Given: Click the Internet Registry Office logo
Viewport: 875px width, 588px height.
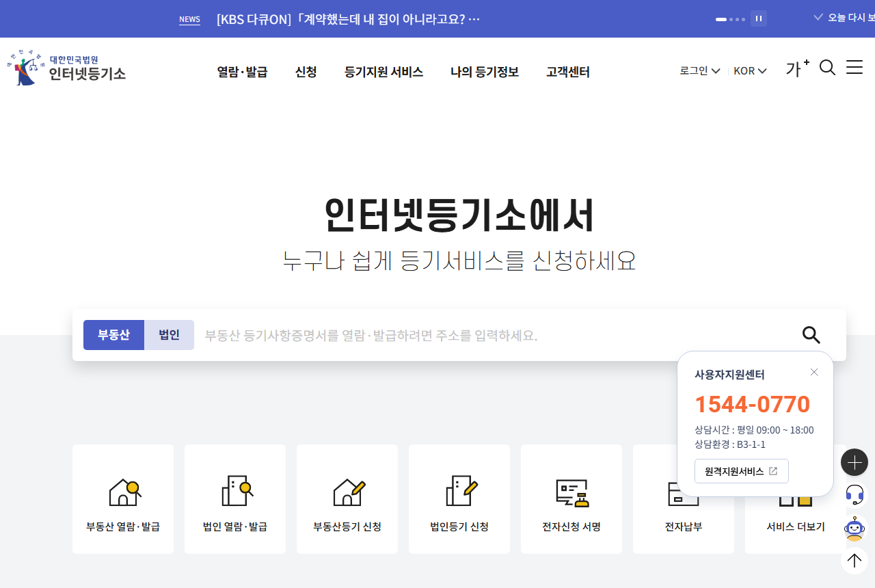Looking at the screenshot, I should 66,68.
